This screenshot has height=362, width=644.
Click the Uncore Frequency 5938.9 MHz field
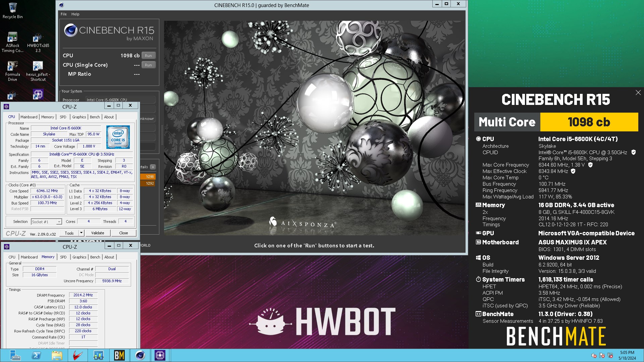(x=112, y=281)
